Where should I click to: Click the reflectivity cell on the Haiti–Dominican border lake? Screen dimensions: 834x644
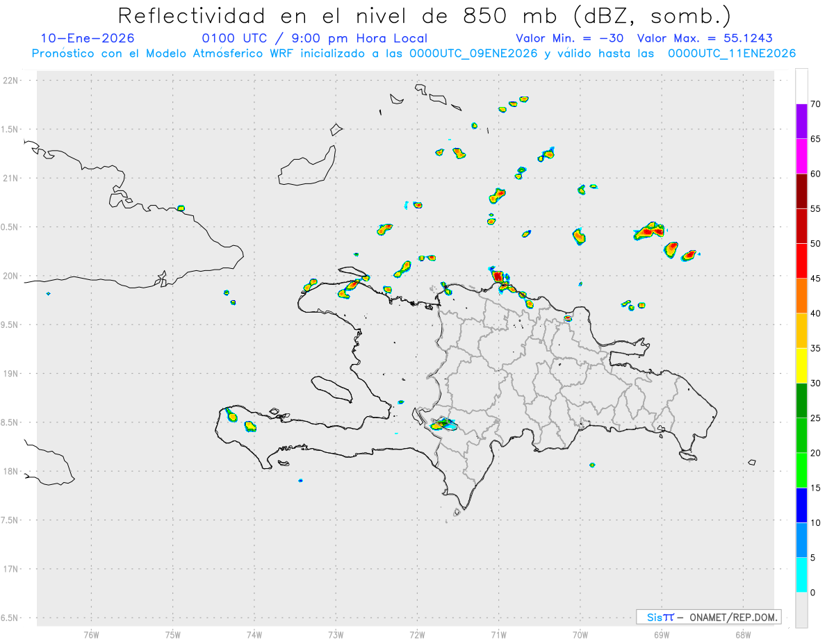coord(443,424)
